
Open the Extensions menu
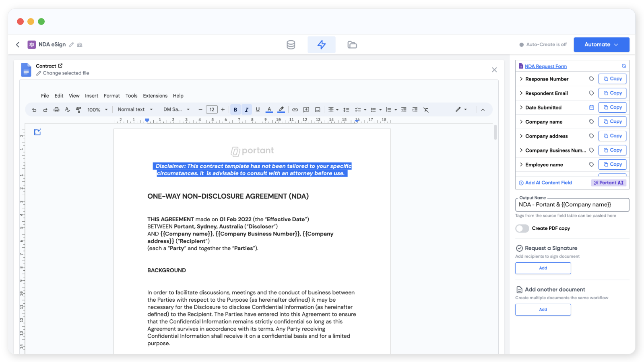[x=155, y=96]
